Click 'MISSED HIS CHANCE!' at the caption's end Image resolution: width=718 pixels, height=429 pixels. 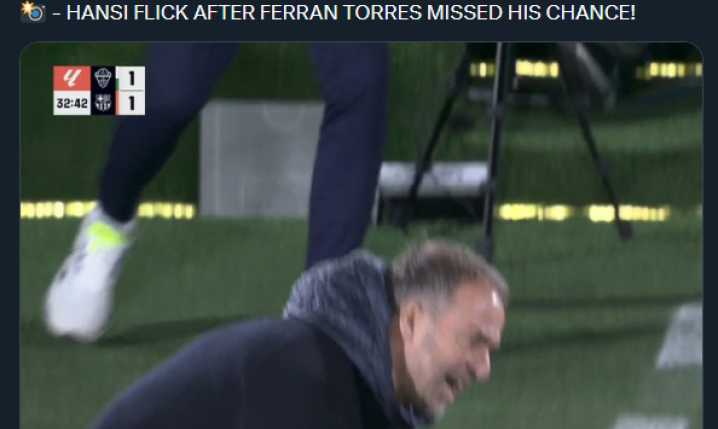pos(531,12)
